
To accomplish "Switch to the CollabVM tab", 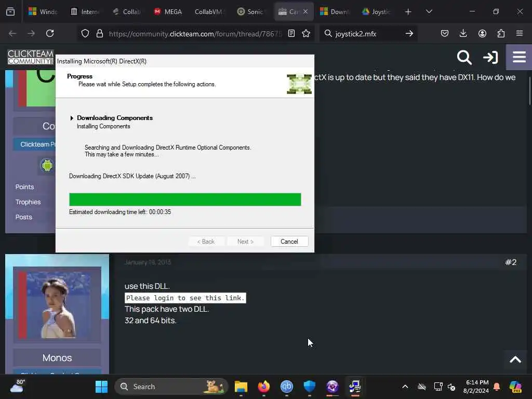I will [x=209, y=12].
